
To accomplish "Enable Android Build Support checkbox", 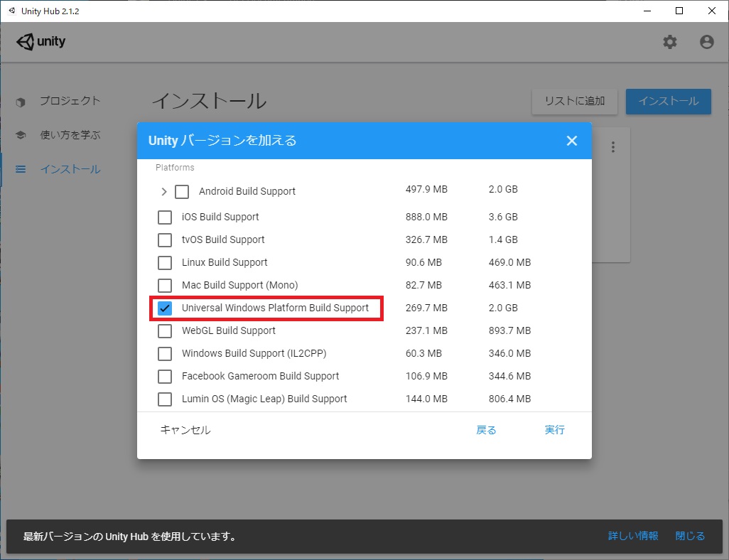I will pyautogui.click(x=182, y=191).
